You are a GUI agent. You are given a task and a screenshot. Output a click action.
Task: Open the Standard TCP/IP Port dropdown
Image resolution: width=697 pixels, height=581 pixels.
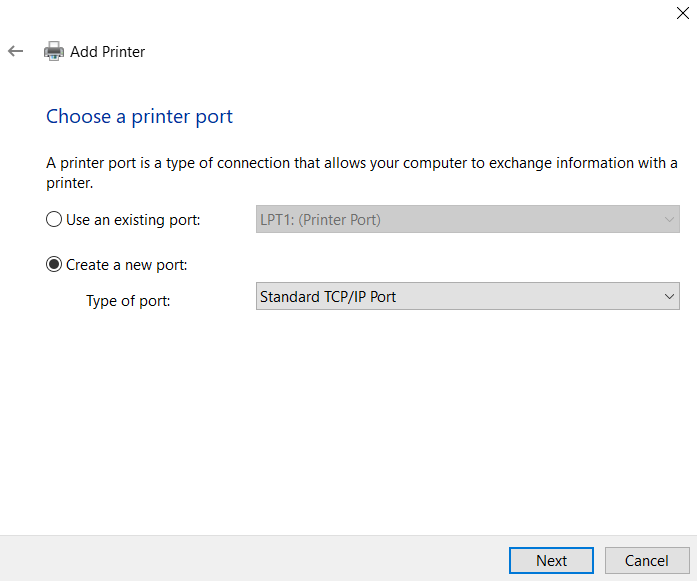[x=467, y=296]
